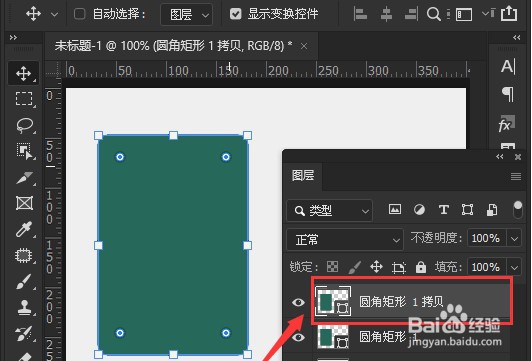Select the Lasso tool
The height and width of the screenshot is (361, 532).
pos(24,125)
